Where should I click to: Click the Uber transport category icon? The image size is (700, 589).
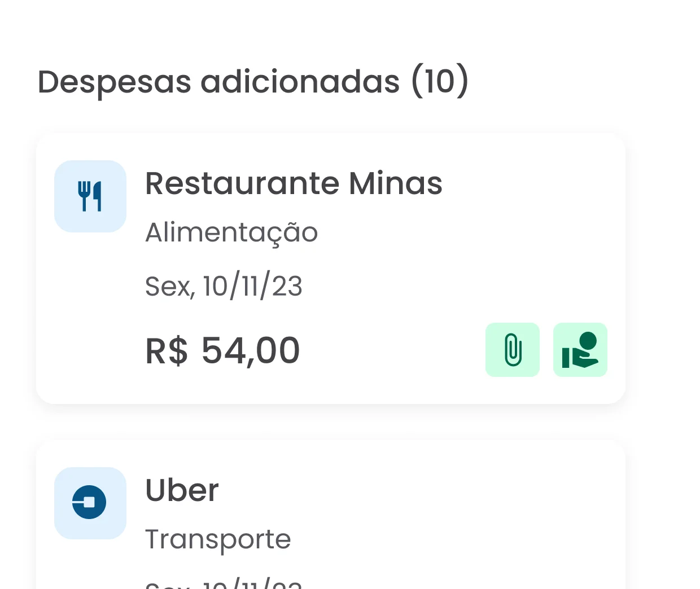pos(90,503)
